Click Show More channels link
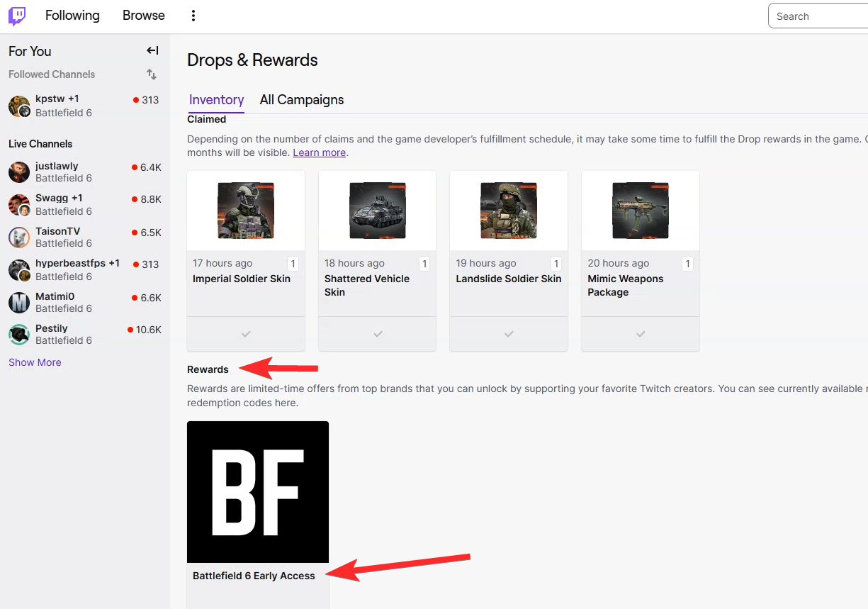Screen dimensions: 868x609 tap(35, 362)
